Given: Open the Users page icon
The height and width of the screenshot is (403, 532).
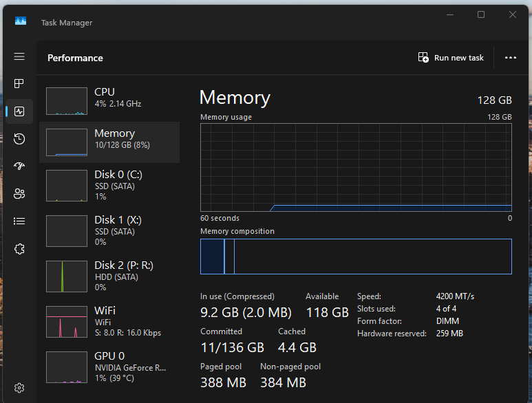Looking at the screenshot, I should [x=19, y=194].
